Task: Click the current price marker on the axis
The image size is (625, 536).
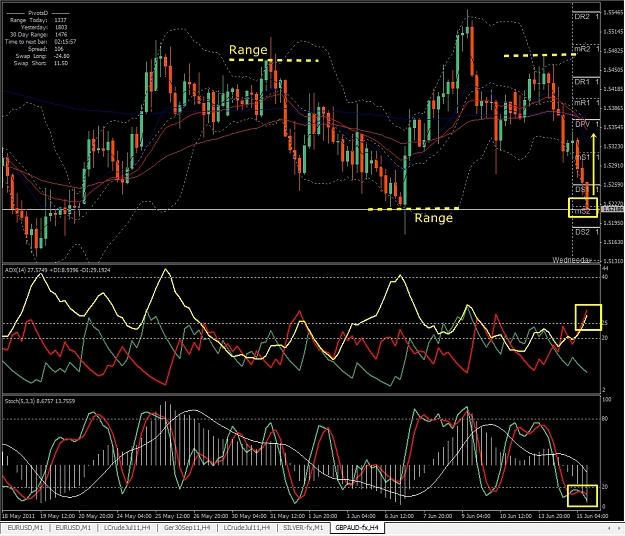Action: 613,209
